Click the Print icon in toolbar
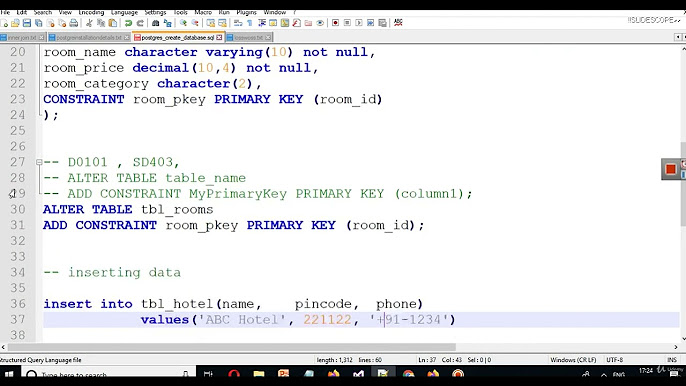The width and height of the screenshot is (686, 386). point(74,23)
